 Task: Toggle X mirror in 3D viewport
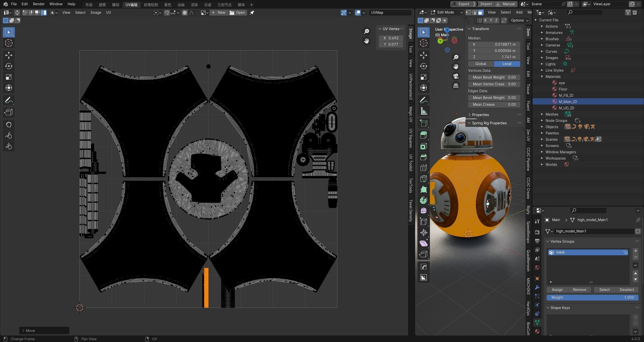point(485,20)
